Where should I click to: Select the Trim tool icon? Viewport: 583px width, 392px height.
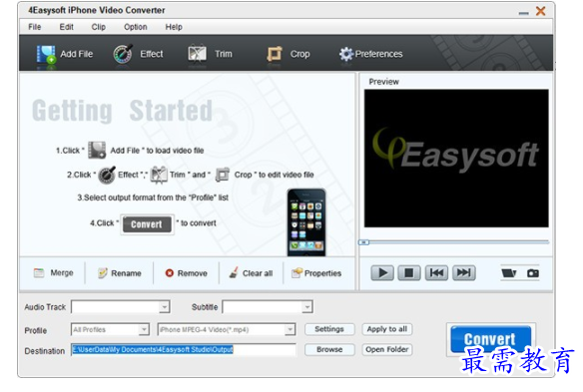pyautogui.click(x=197, y=54)
